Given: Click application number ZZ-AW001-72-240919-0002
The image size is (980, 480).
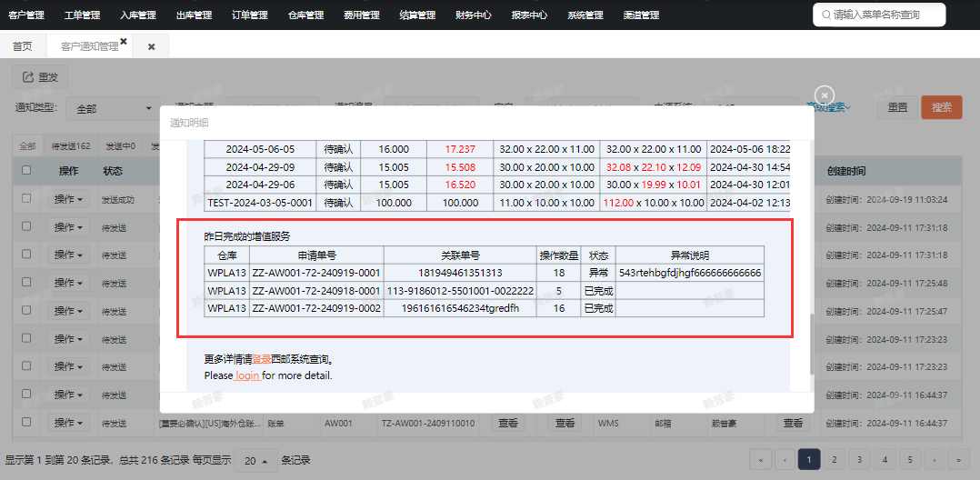Looking at the screenshot, I should pyautogui.click(x=316, y=308).
